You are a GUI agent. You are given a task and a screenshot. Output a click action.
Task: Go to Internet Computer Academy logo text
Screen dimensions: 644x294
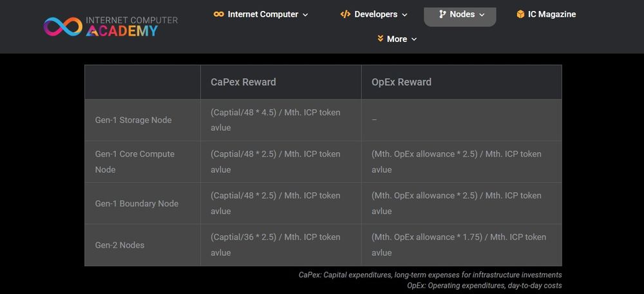131,26
